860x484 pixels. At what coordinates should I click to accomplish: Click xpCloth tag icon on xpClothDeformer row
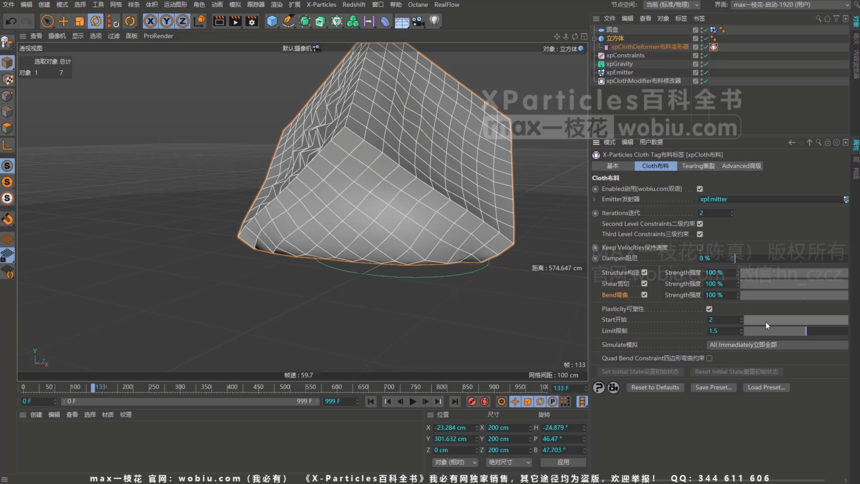point(714,47)
